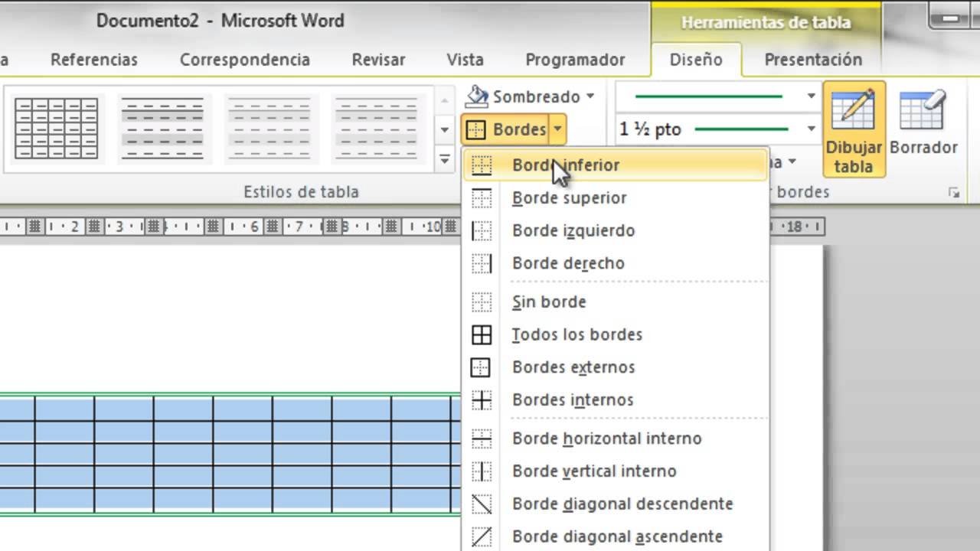
Task: Click the Herramientas de tabla contextual header
Action: [x=766, y=22]
